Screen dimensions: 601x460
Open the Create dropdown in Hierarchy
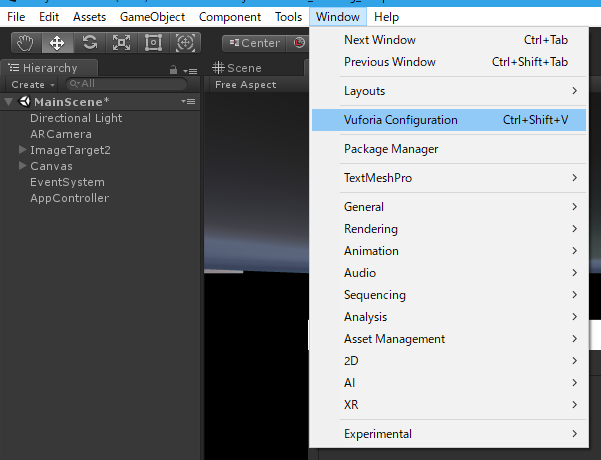tap(33, 85)
